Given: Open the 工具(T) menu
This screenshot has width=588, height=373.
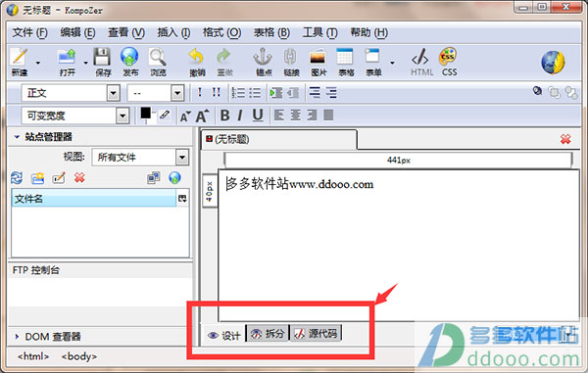Looking at the screenshot, I should 319,32.
